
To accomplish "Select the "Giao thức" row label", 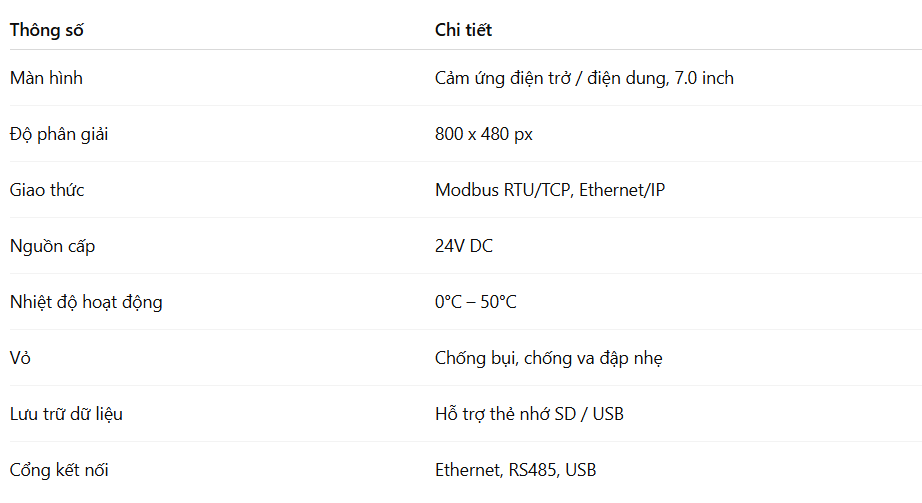I will coord(47,190).
